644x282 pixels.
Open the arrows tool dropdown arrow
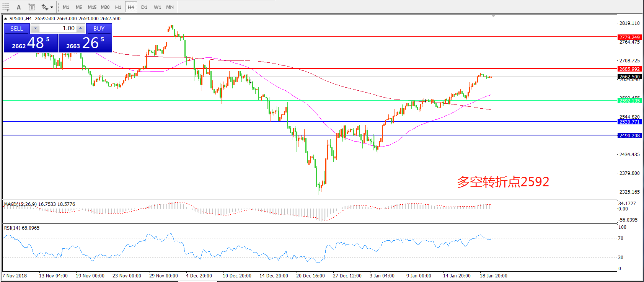click(52, 7)
